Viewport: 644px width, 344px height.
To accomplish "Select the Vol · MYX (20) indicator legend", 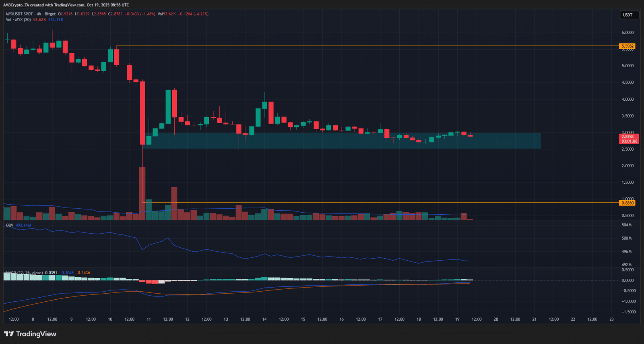I will pos(18,20).
